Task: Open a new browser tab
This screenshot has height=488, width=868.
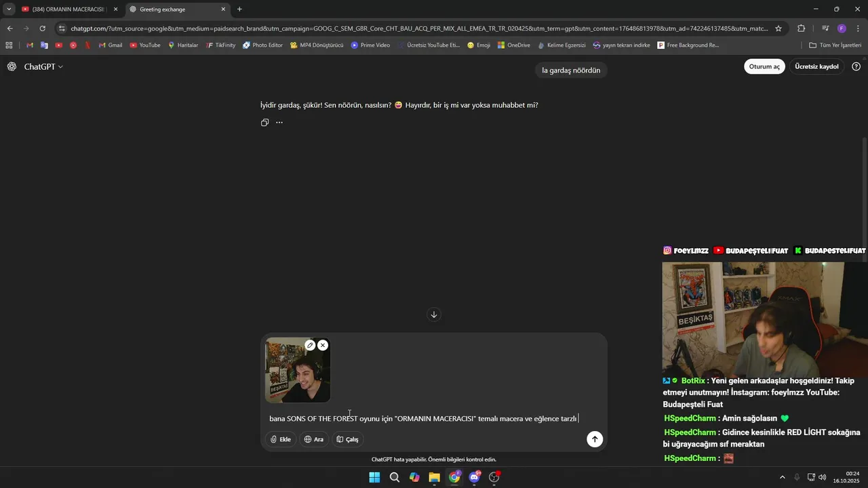Action: pyautogui.click(x=239, y=9)
